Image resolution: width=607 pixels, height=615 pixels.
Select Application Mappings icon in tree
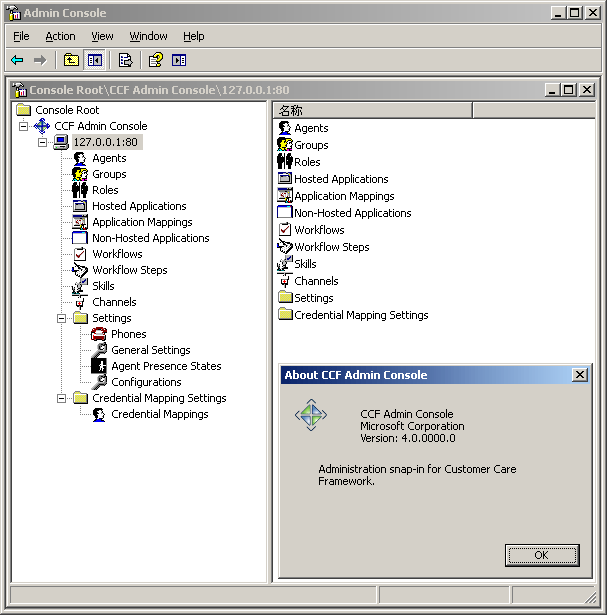click(80, 222)
